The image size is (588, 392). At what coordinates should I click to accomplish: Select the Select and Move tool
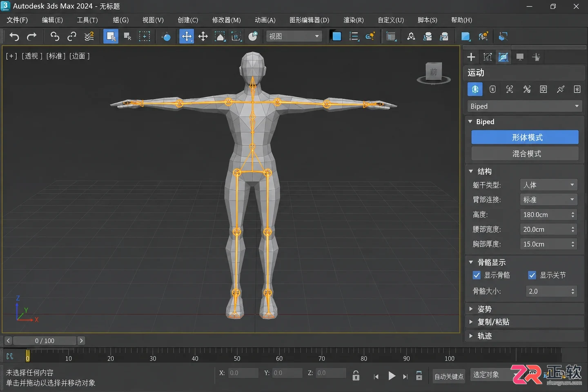pos(187,36)
